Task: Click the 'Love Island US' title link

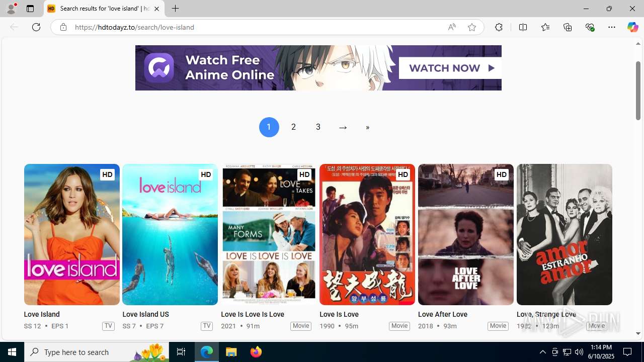Action: click(x=145, y=314)
